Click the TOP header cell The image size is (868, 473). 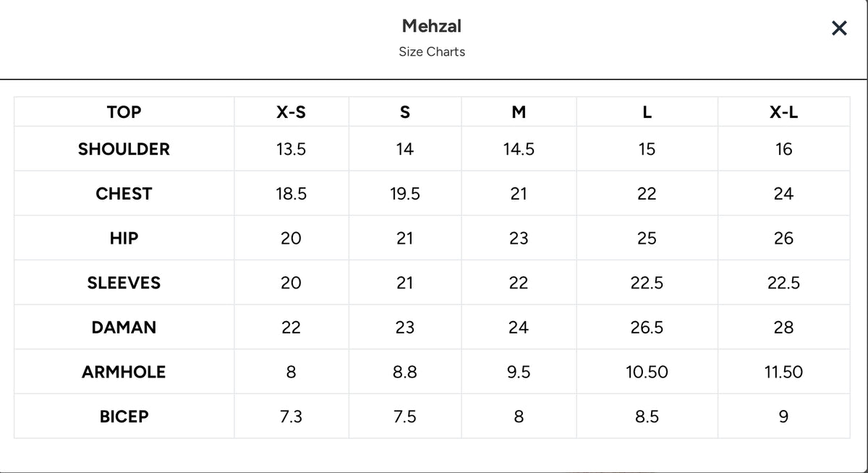124,112
